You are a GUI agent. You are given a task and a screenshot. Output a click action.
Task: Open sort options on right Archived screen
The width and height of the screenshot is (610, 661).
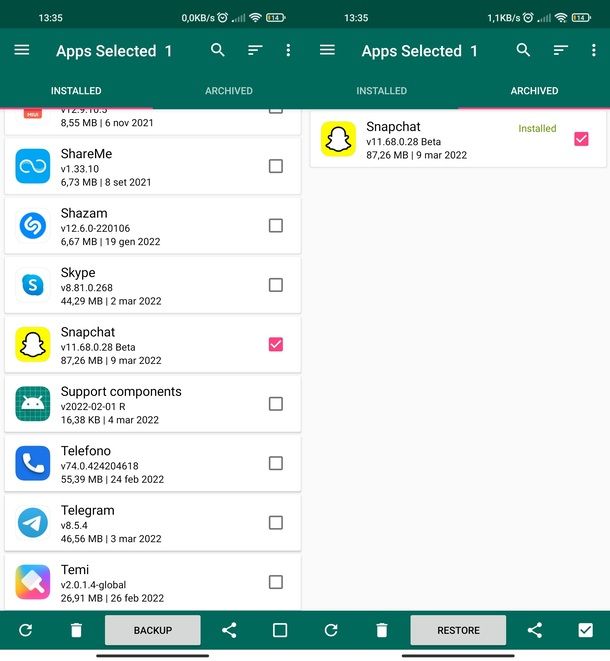click(x=560, y=51)
